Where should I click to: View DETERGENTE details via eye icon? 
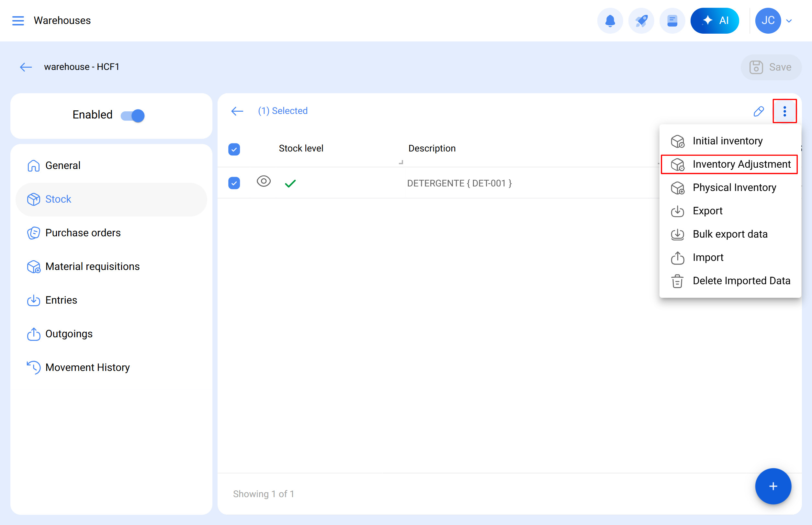[264, 181]
